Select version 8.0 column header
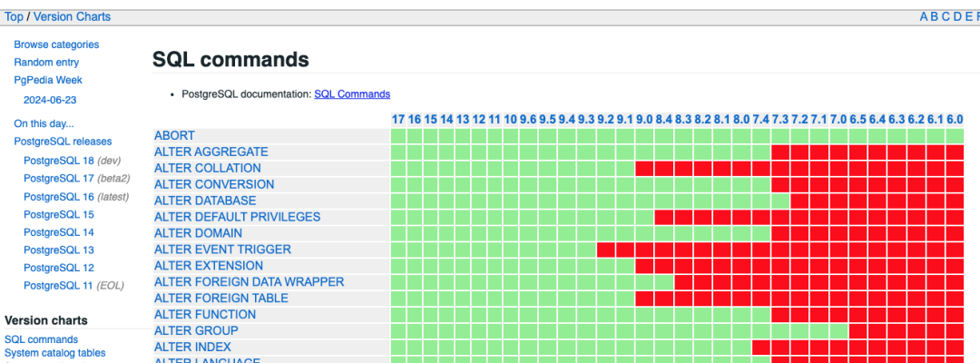 [741, 119]
